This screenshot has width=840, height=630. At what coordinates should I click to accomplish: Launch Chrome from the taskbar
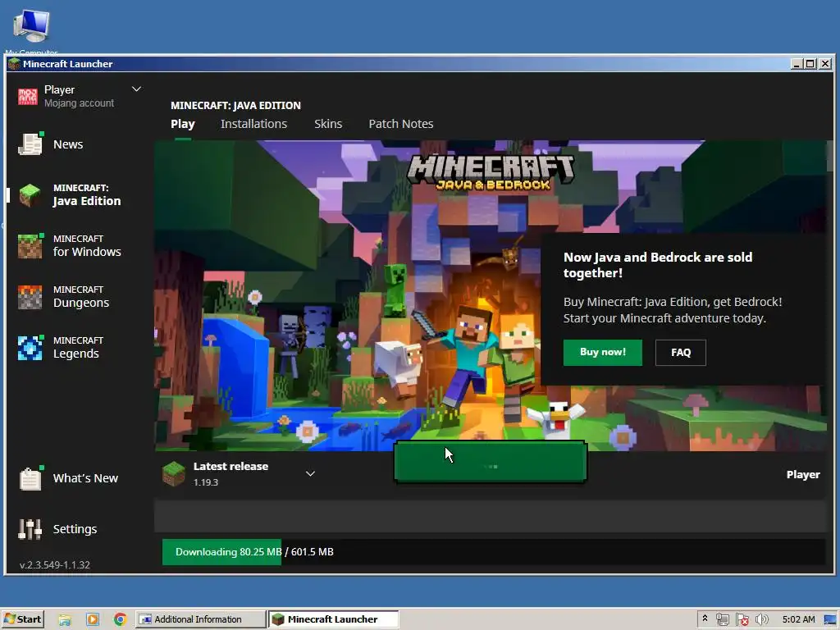120,619
